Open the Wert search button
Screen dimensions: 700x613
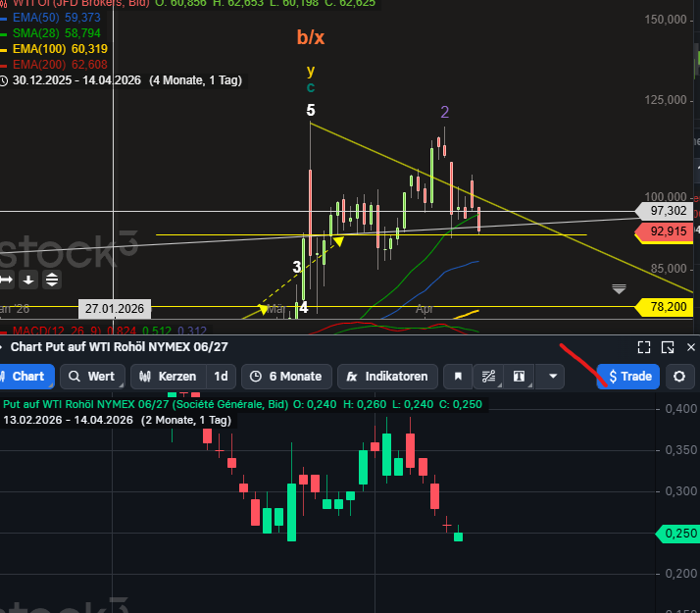[90, 377]
